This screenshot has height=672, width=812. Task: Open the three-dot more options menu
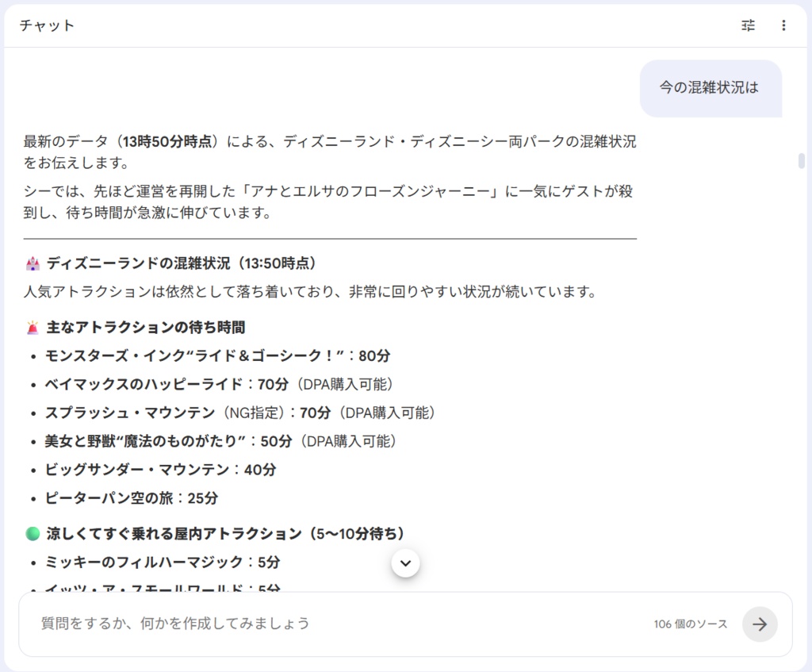coord(783,25)
